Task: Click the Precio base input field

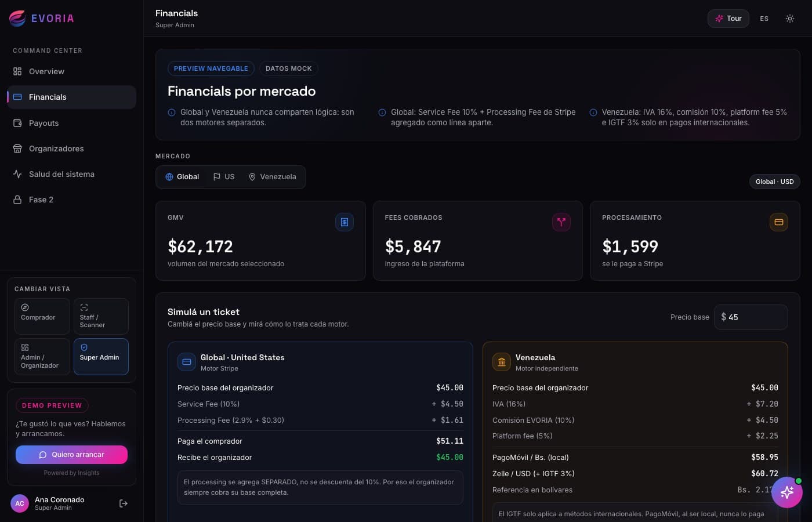Action: point(751,317)
